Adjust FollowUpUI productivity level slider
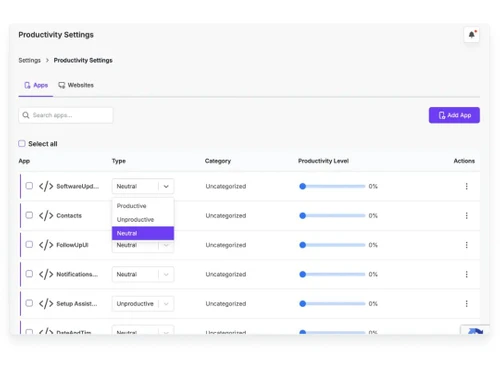 tap(332, 245)
